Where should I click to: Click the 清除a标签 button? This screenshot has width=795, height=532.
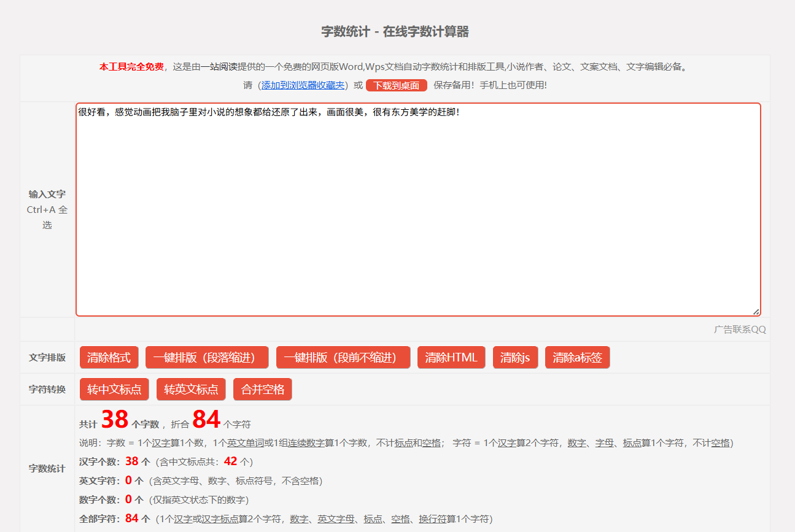[577, 357]
